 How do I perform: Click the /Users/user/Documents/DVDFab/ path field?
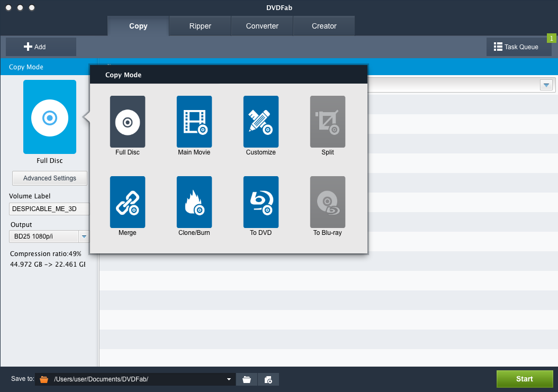tap(135, 379)
